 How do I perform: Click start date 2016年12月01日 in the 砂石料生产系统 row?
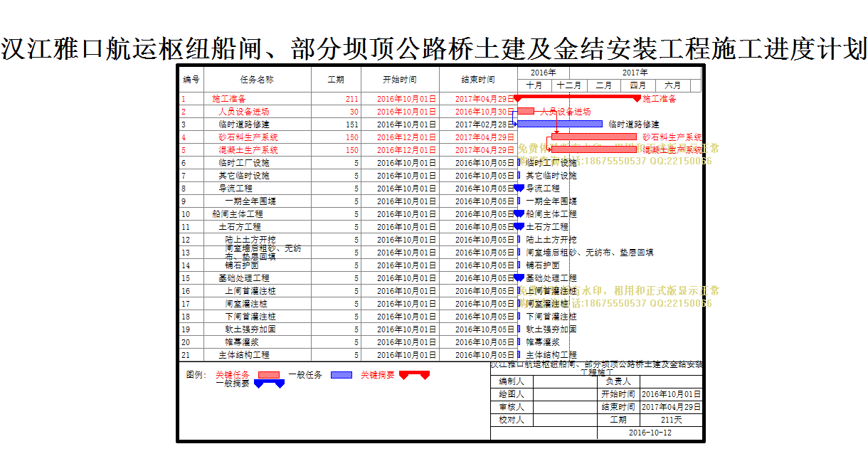[x=406, y=137]
